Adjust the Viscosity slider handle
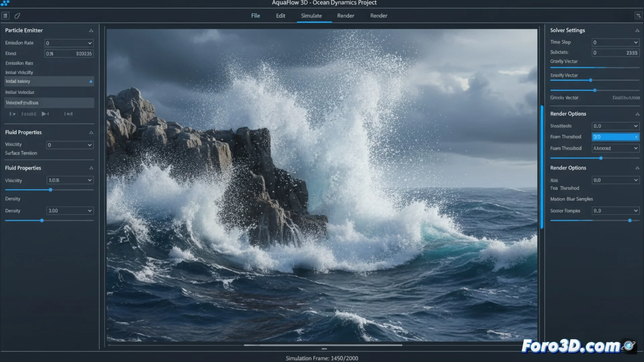This screenshot has width=644, height=362. pyautogui.click(x=50, y=190)
